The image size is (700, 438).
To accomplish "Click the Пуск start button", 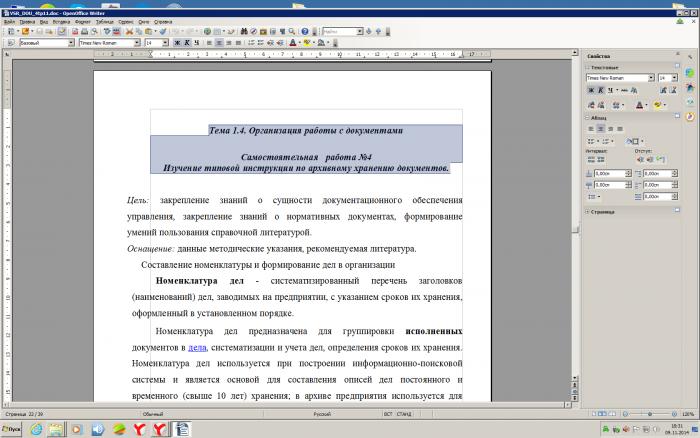I will (11, 430).
